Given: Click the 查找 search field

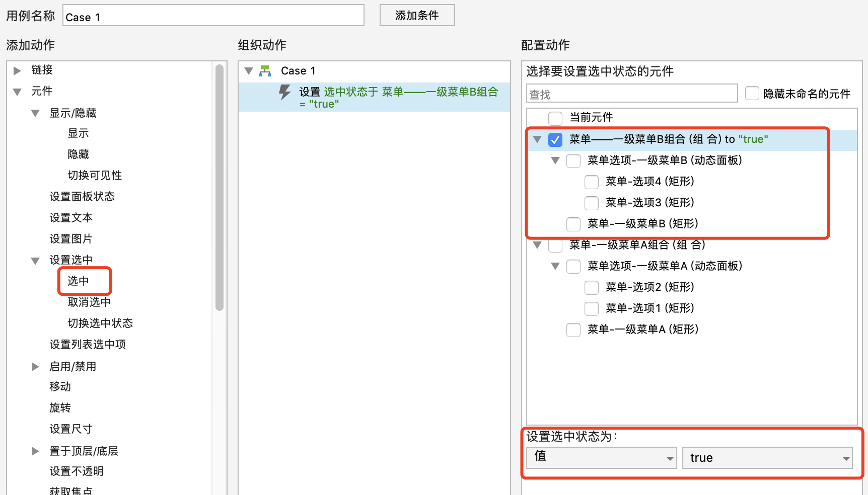Looking at the screenshot, I should tap(632, 94).
